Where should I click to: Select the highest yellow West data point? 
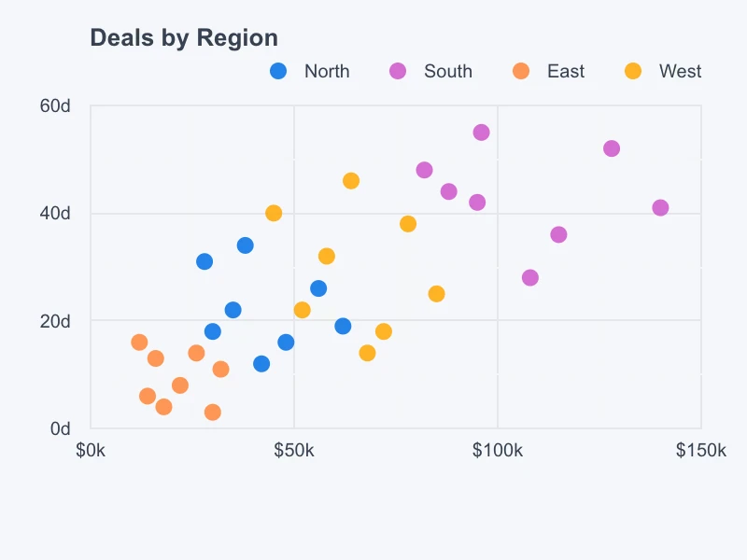(x=351, y=180)
